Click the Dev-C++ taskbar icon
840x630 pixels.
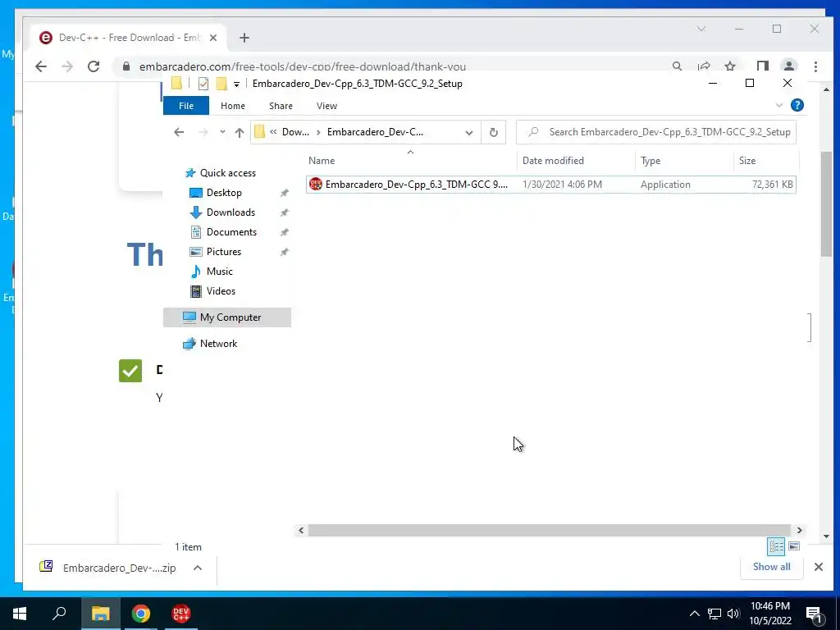click(x=181, y=614)
